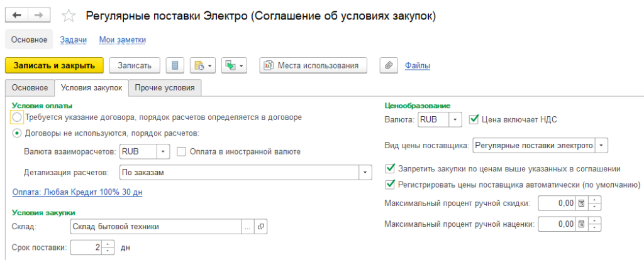Image resolution: width=644 pixels, height=260 pixels.
Task: Increase 'Срок поставки' with stepper up arrow
Action: click(109, 244)
